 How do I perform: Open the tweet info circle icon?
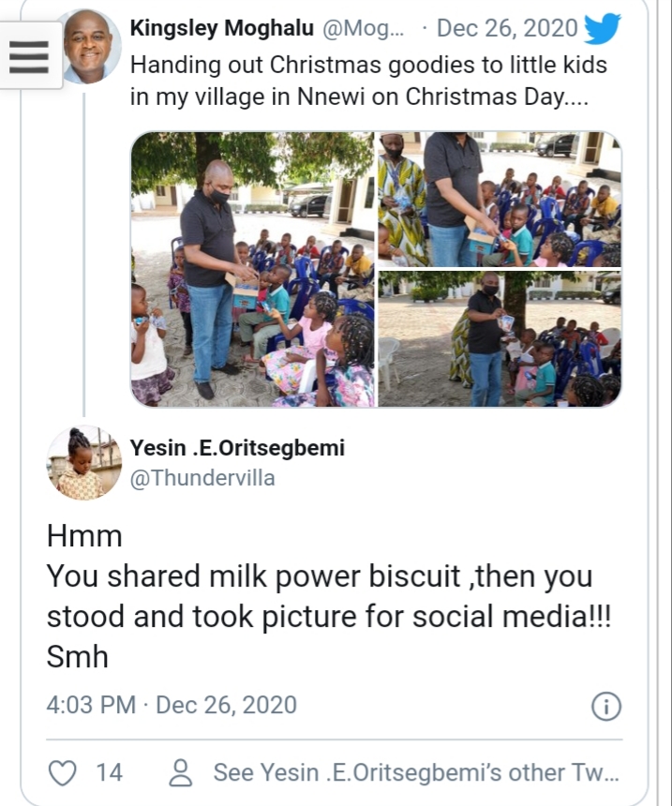[x=606, y=707]
